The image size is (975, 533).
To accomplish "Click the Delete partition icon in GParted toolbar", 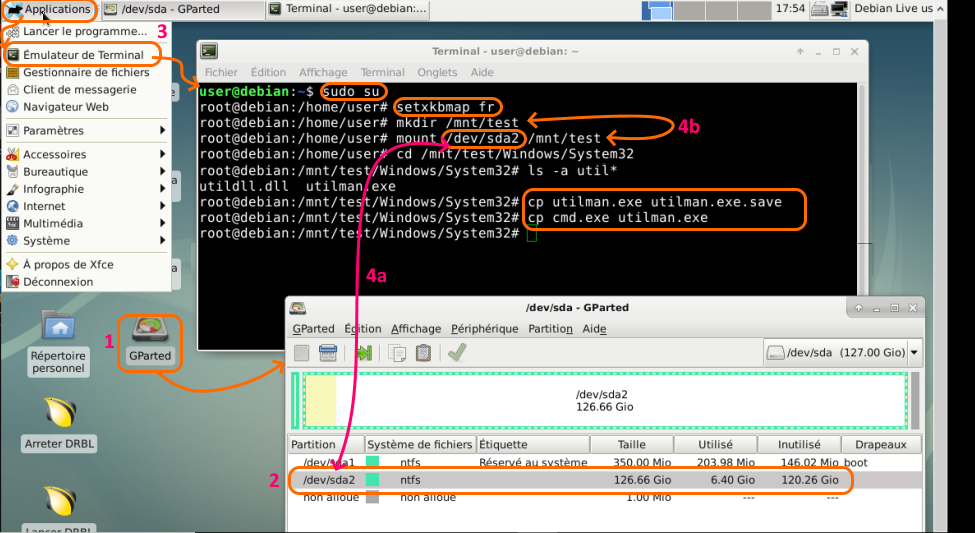I will click(327, 352).
